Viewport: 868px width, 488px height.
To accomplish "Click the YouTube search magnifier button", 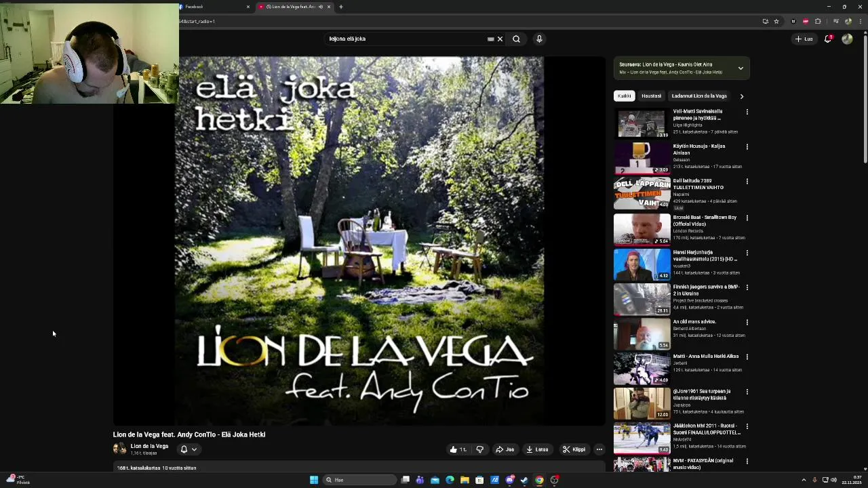I will pyautogui.click(x=516, y=39).
